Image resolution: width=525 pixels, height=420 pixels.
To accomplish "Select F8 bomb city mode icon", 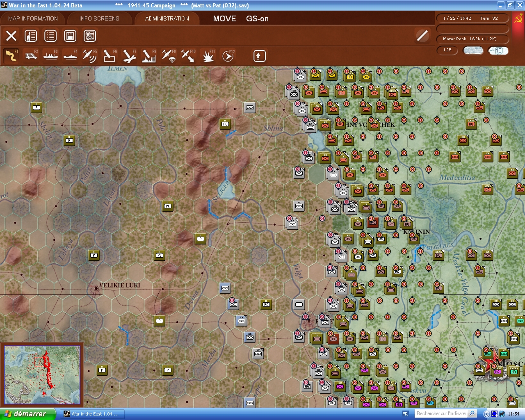I will pyautogui.click(x=149, y=56).
